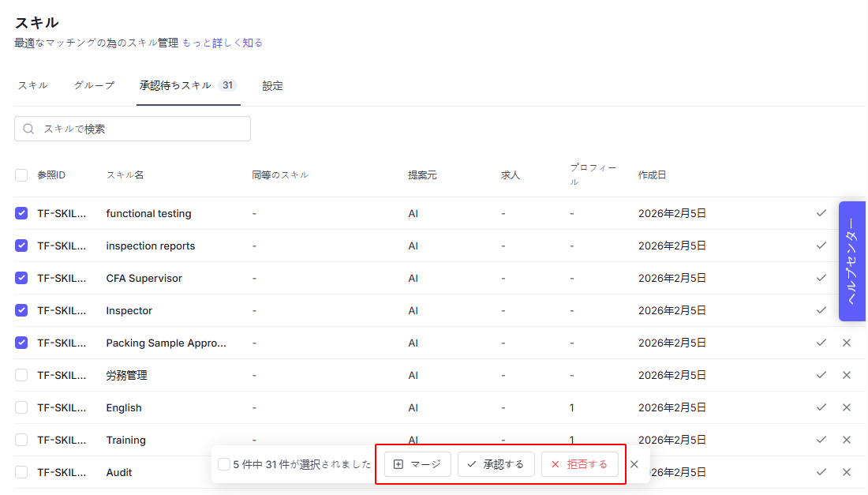Approve the functional testing skill via checkmark icon
The width and height of the screenshot is (868, 495).
[821, 213]
